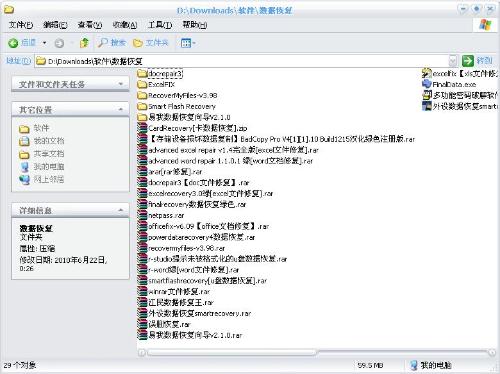Select the ExcelFIX folder
The width and height of the screenshot is (500, 374).
click(x=156, y=84)
